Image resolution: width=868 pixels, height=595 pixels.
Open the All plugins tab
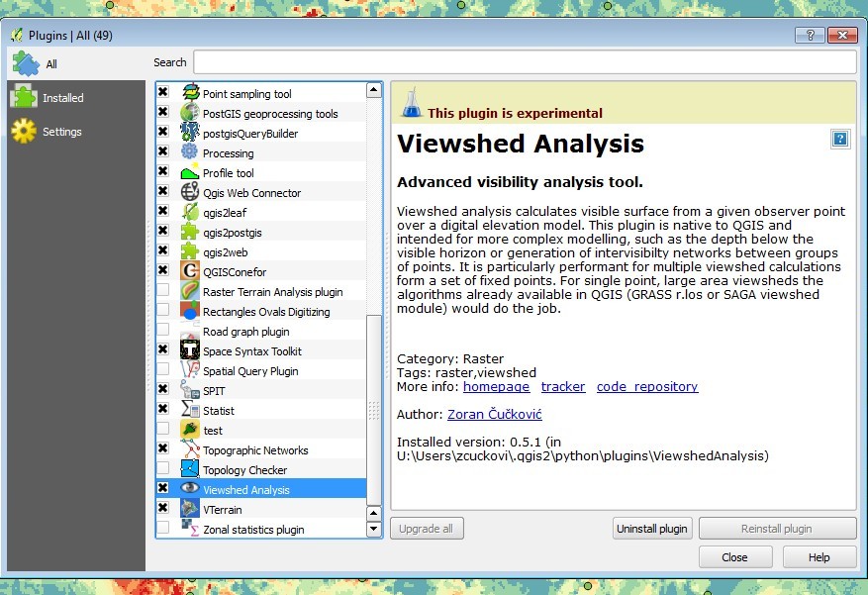(76, 63)
